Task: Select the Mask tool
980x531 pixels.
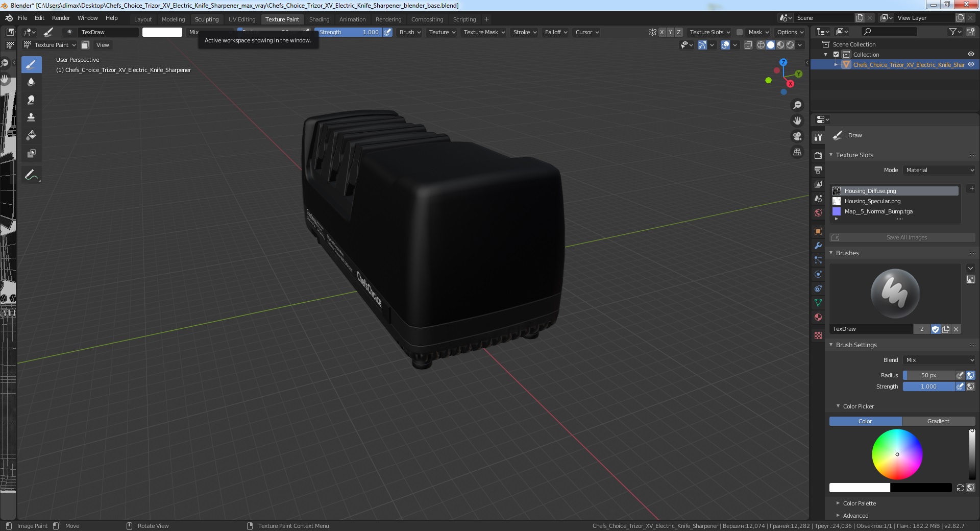Action: tap(31, 153)
